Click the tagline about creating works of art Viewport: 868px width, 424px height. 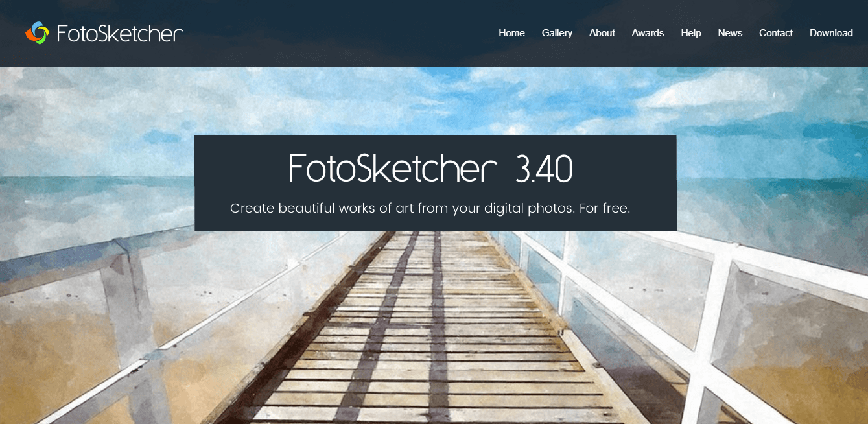(430, 209)
